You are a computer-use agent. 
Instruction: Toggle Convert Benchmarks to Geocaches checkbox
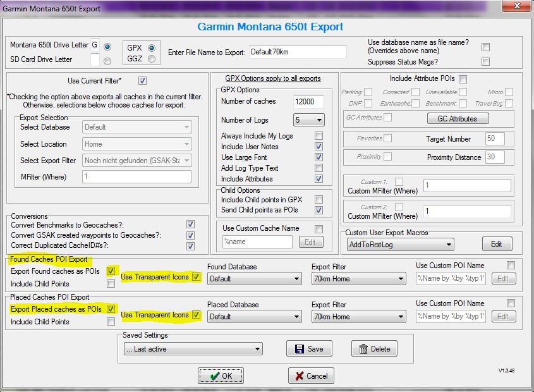[x=190, y=224]
